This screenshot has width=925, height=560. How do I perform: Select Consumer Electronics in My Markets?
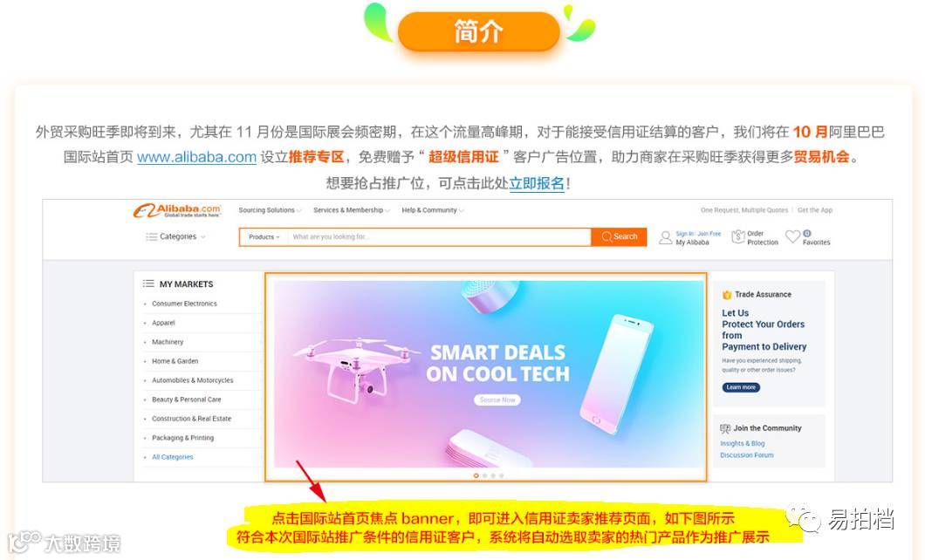(184, 304)
